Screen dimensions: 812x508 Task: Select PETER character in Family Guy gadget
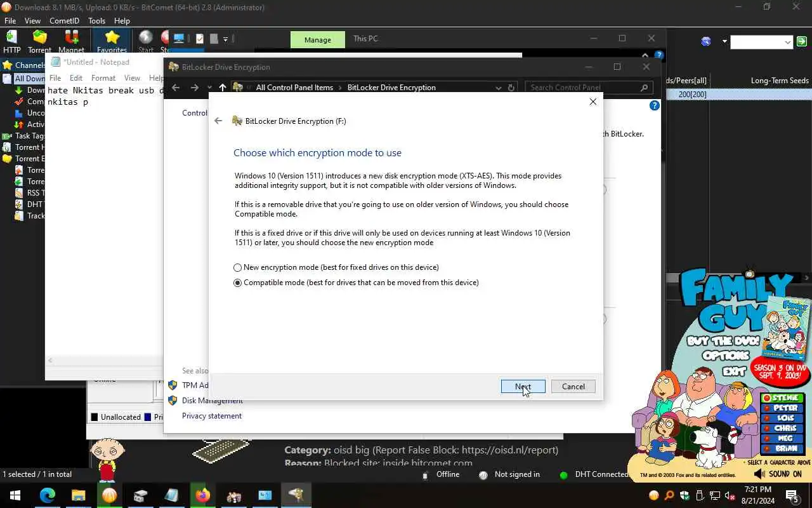click(x=782, y=408)
